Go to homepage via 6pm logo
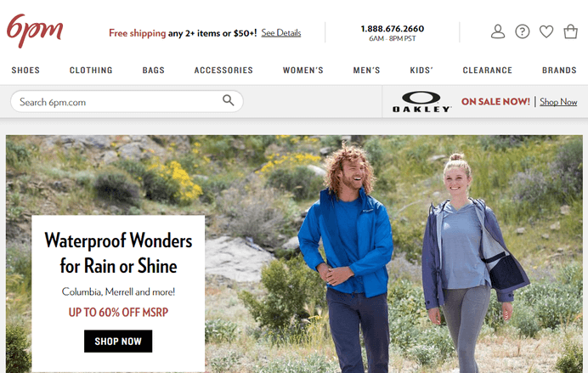Screen dimensions: 588x373 click(35, 31)
